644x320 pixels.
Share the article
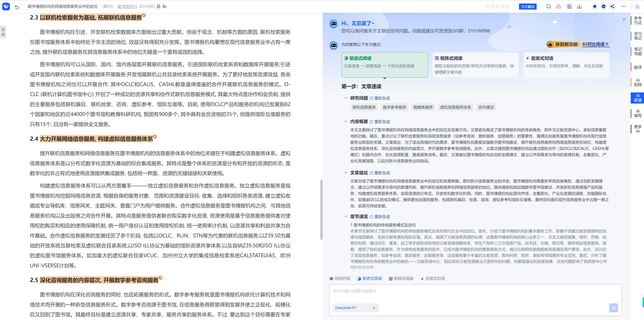click(613, 6)
